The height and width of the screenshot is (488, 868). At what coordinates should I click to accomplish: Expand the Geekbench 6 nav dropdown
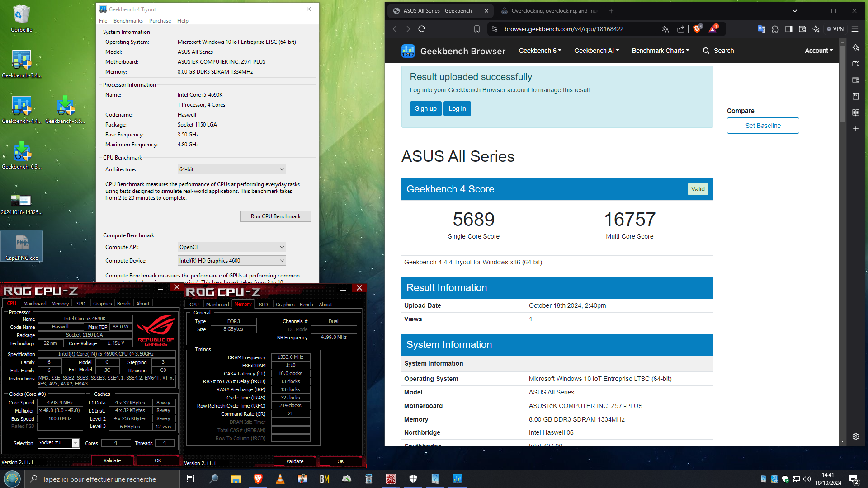[x=540, y=51]
